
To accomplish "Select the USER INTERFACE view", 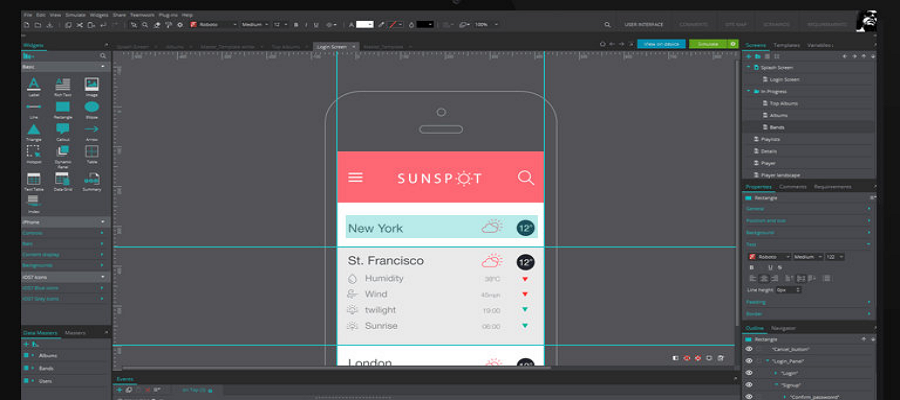I will pyautogui.click(x=643, y=25).
